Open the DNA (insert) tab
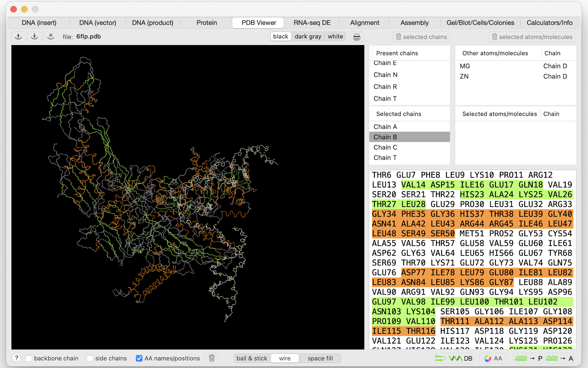 click(x=39, y=23)
